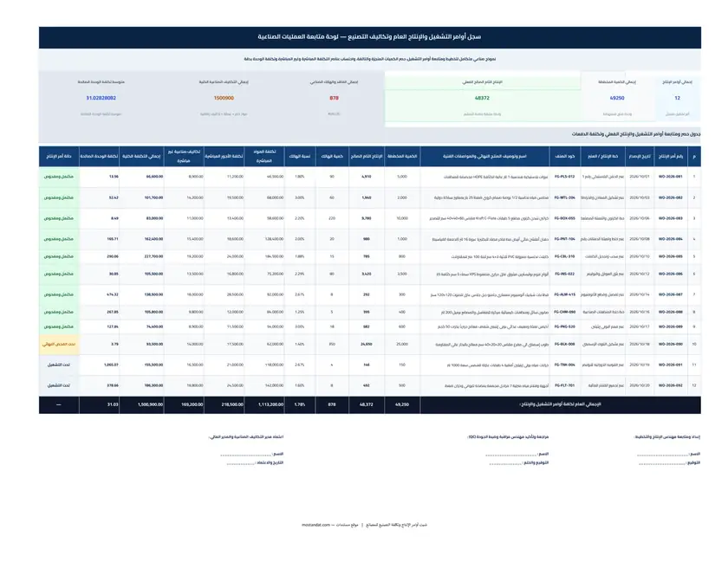Image resolution: width=728 pixels, height=562 pixels.
Task: Click item code FG-CHM-090
Action: (x=564, y=312)
